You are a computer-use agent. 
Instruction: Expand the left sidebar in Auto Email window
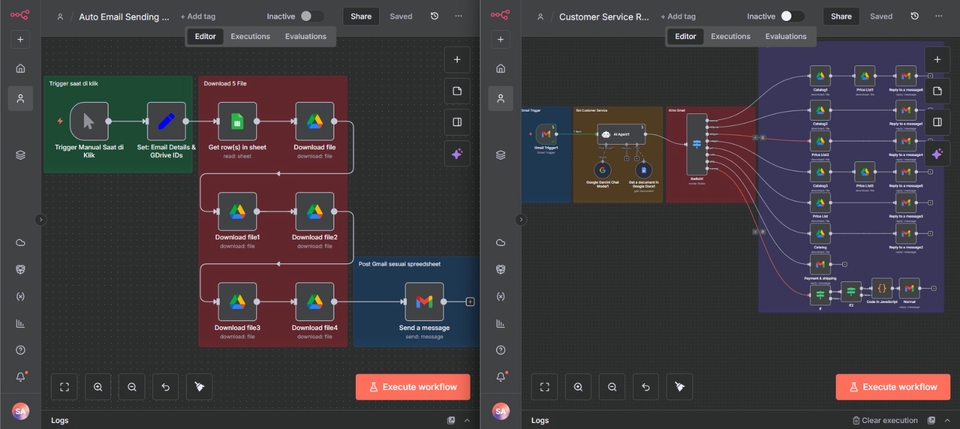(40, 219)
